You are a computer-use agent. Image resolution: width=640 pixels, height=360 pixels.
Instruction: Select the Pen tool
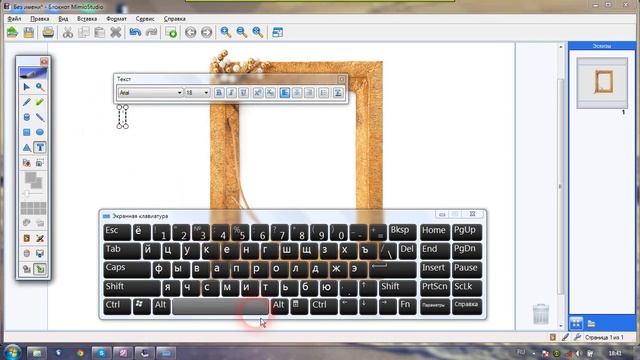27,102
